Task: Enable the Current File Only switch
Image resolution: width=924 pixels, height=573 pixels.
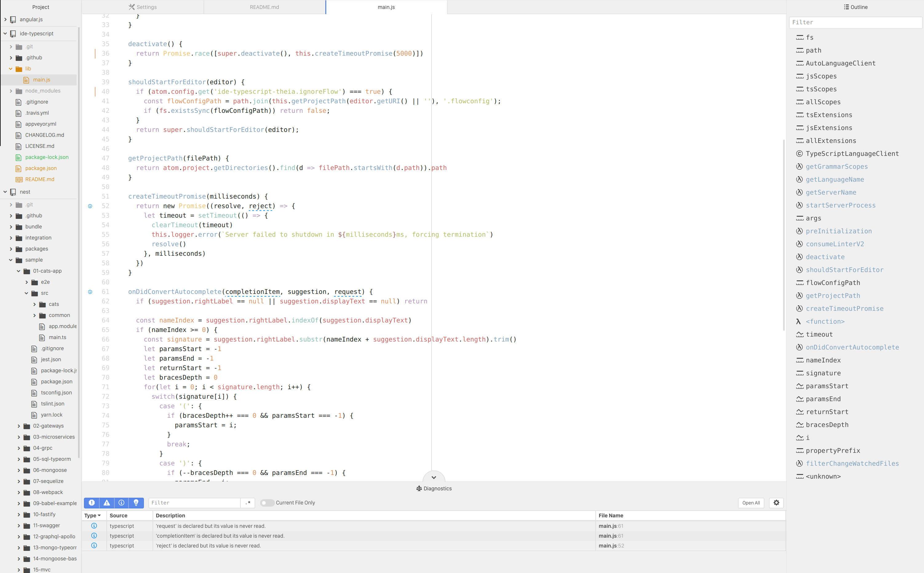Action: click(x=267, y=503)
